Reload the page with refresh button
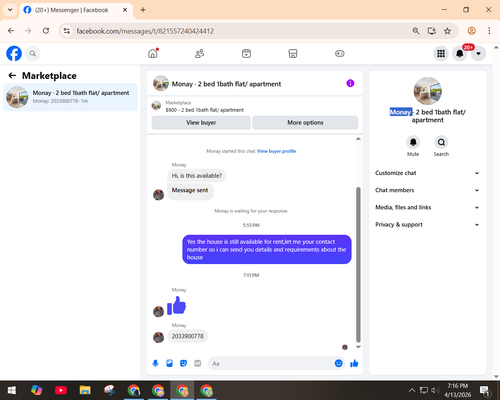Screen dimensions: 500x400 point(46,31)
